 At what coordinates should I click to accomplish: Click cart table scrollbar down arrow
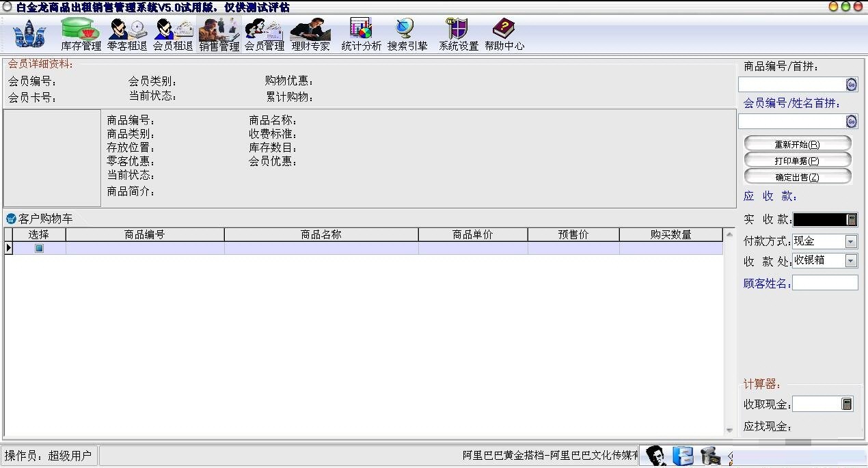pos(729,430)
